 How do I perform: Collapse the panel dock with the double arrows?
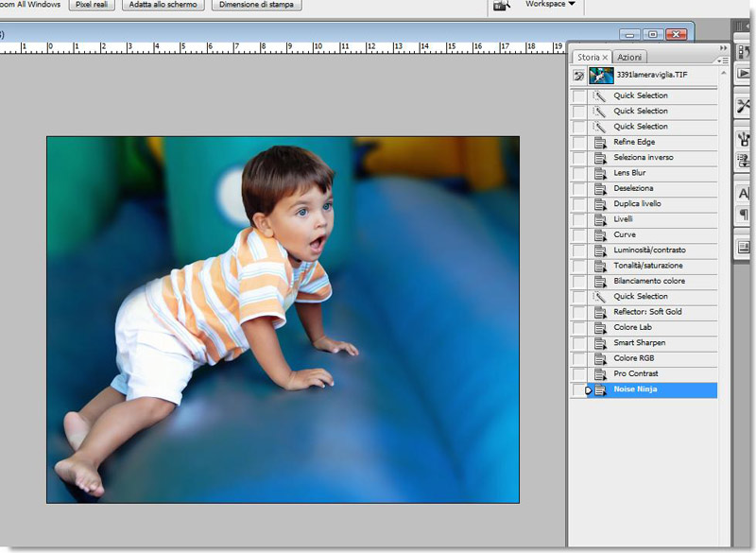coord(722,48)
